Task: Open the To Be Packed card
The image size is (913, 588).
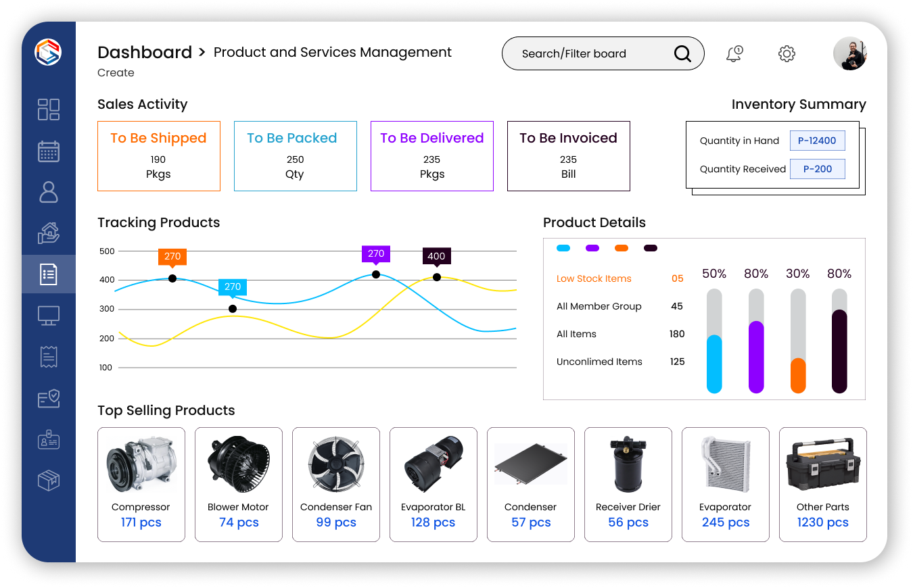Action: coord(296,156)
